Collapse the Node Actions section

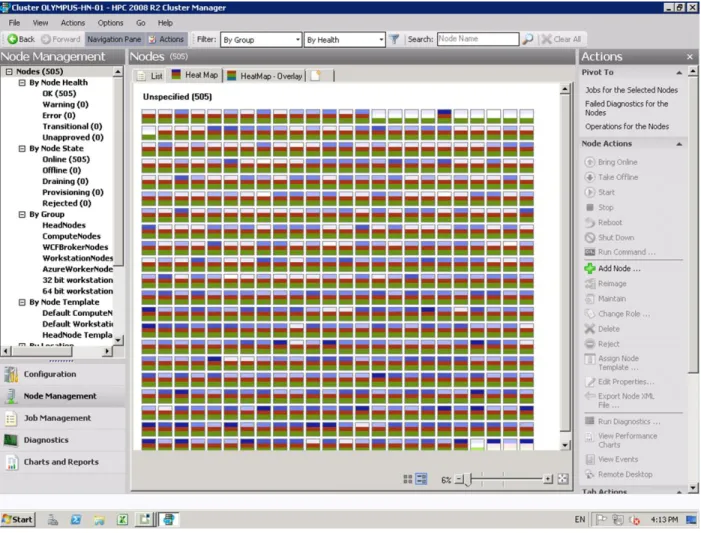pyautogui.click(x=679, y=144)
